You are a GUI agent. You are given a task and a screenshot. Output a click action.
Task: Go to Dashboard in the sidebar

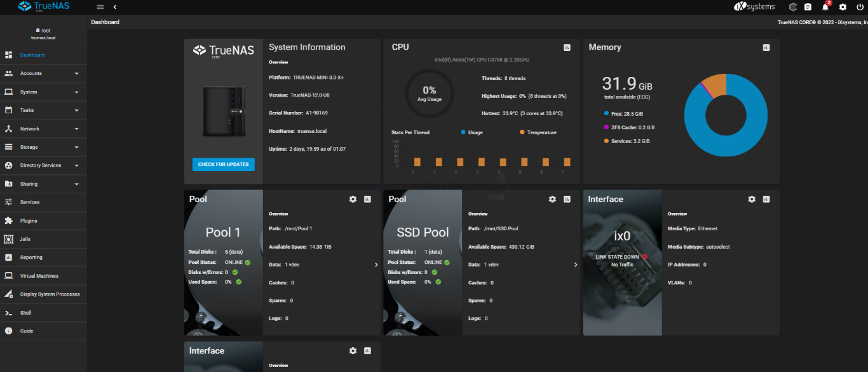pos(43,55)
